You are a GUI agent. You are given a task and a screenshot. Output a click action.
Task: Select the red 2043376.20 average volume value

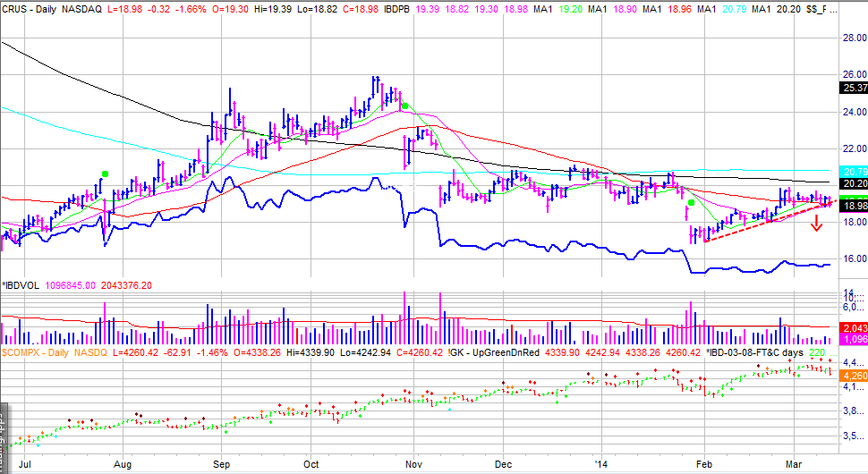point(126,285)
